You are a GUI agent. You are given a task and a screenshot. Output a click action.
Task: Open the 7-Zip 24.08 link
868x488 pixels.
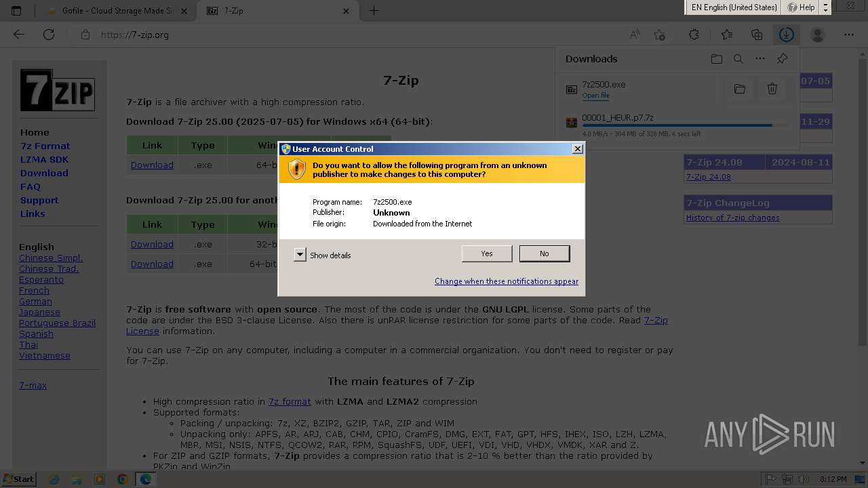(x=709, y=177)
